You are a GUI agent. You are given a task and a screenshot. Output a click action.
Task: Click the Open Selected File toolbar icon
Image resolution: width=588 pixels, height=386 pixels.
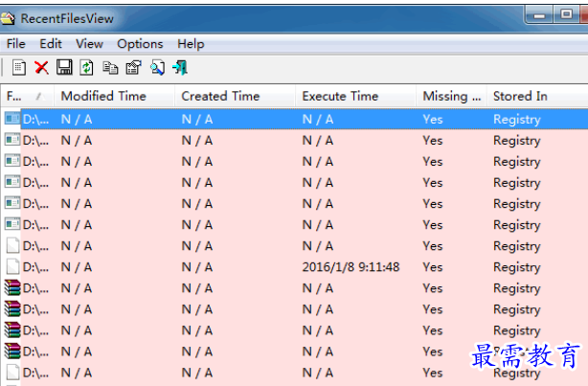19,68
